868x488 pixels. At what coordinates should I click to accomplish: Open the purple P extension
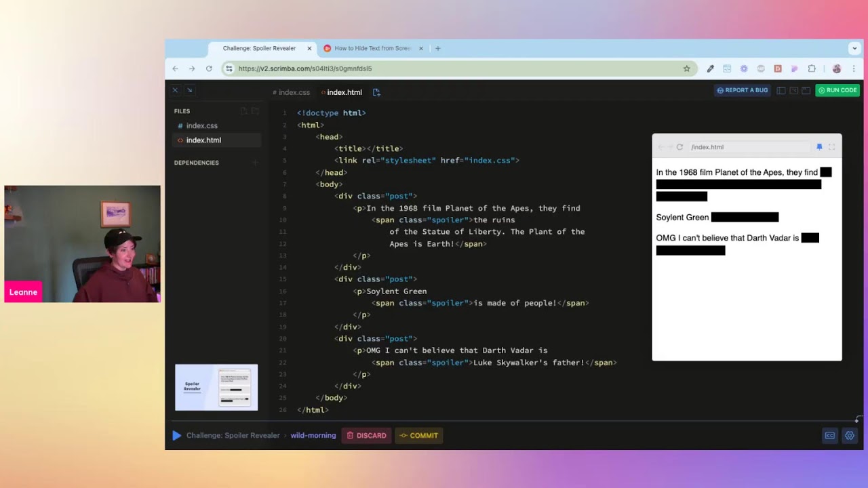[794, 68]
